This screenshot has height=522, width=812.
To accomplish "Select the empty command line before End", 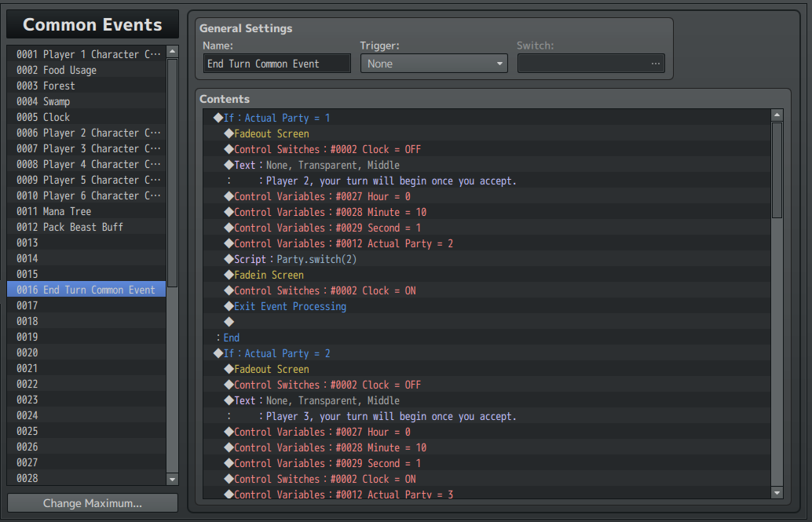I will (486, 322).
